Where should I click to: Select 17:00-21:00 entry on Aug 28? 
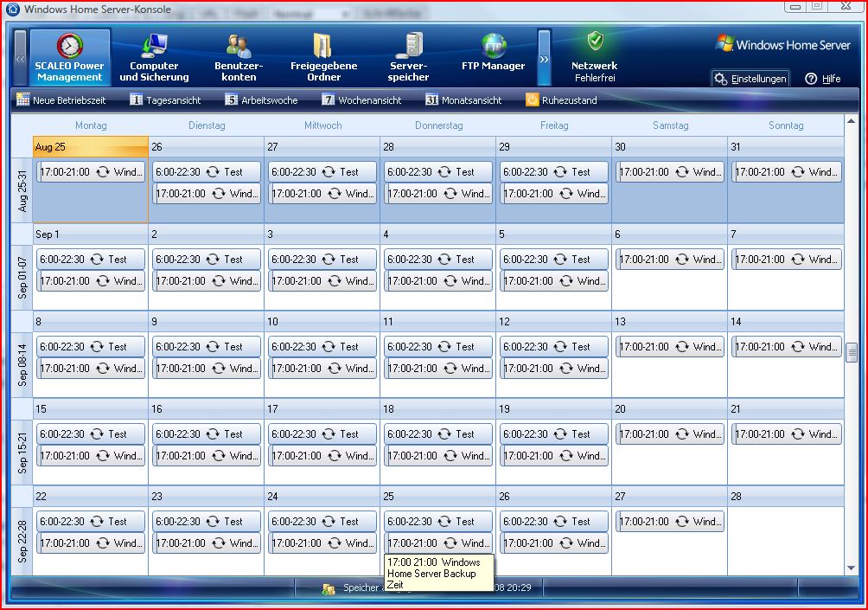437,193
